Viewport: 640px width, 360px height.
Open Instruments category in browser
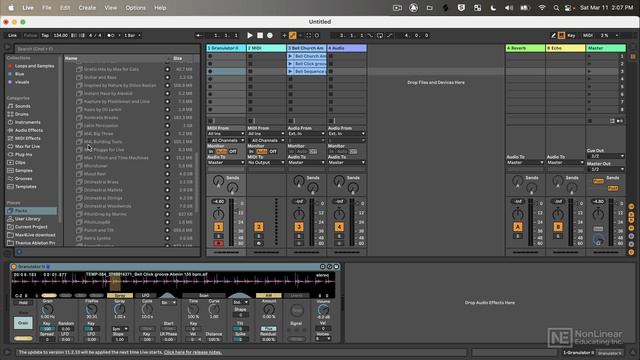tap(27, 122)
